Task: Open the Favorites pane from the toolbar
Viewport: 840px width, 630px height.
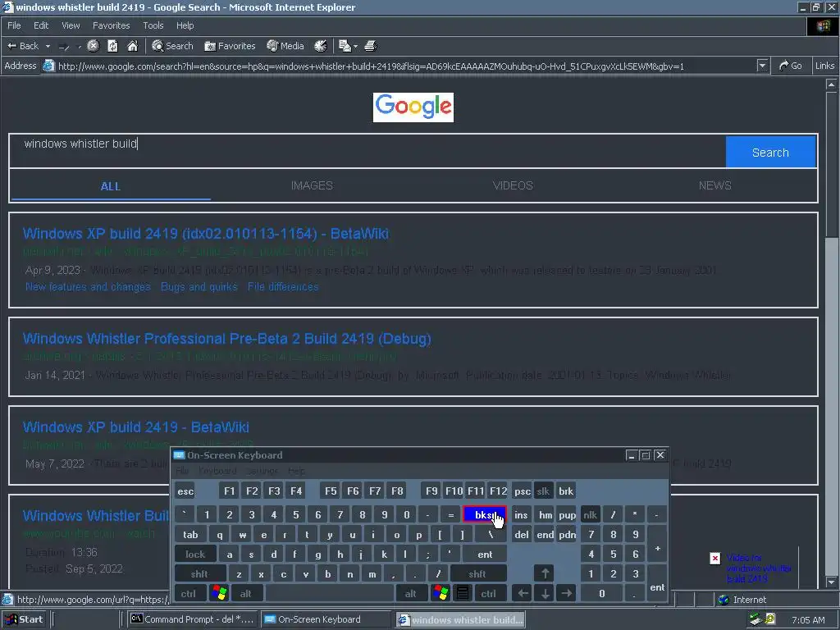Action: [230, 46]
